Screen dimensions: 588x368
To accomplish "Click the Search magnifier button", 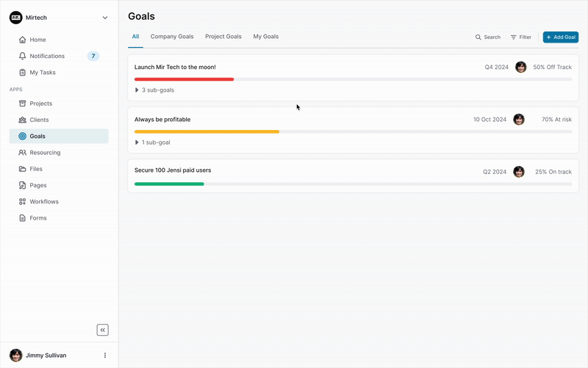I will [x=488, y=37].
